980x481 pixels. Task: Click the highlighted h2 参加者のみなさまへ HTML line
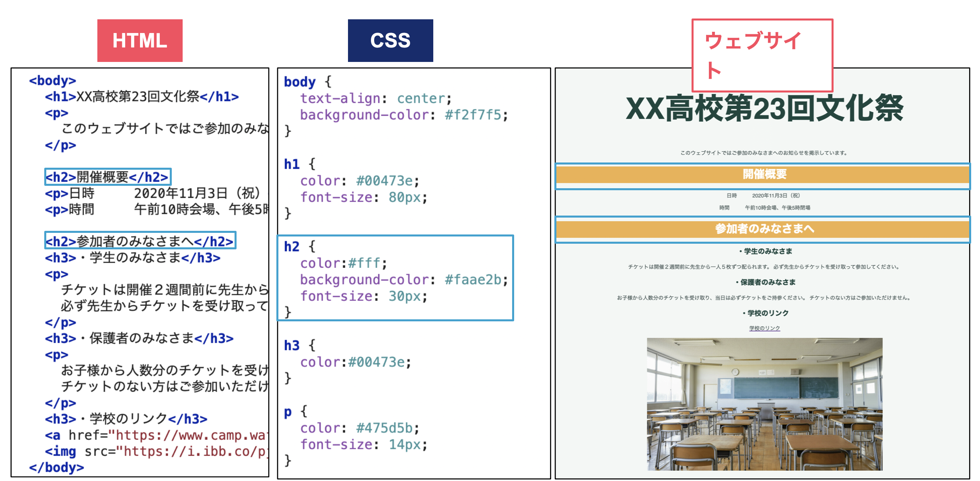(x=140, y=241)
